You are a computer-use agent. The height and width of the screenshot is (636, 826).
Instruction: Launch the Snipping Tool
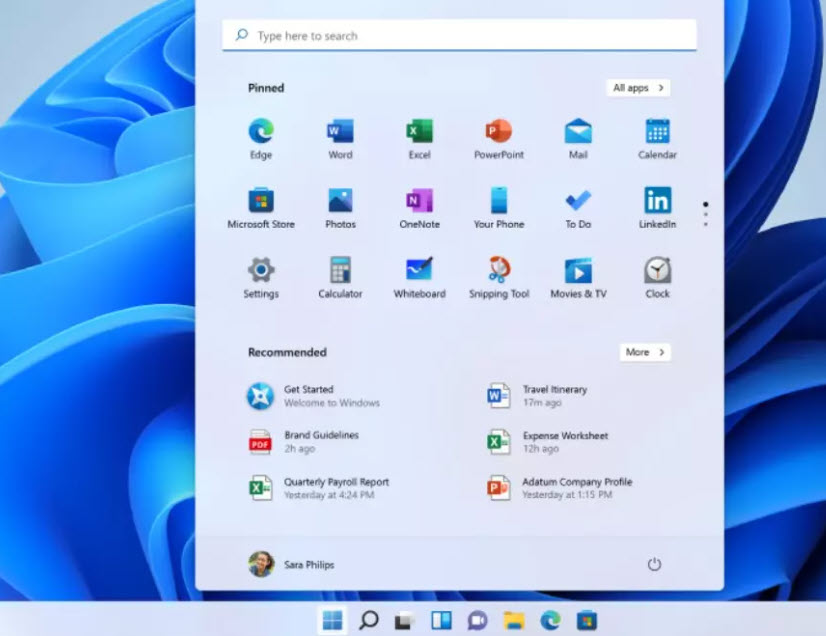(x=498, y=278)
